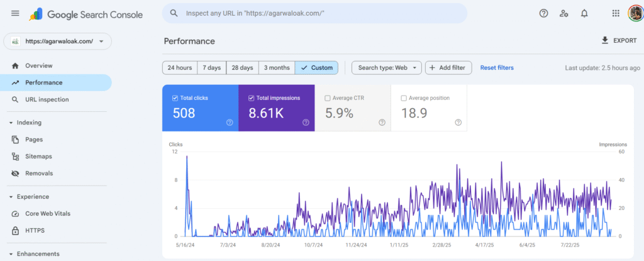The height and width of the screenshot is (261, 644).
Task: Select the 28 days date range
Action: pos(242,68)
